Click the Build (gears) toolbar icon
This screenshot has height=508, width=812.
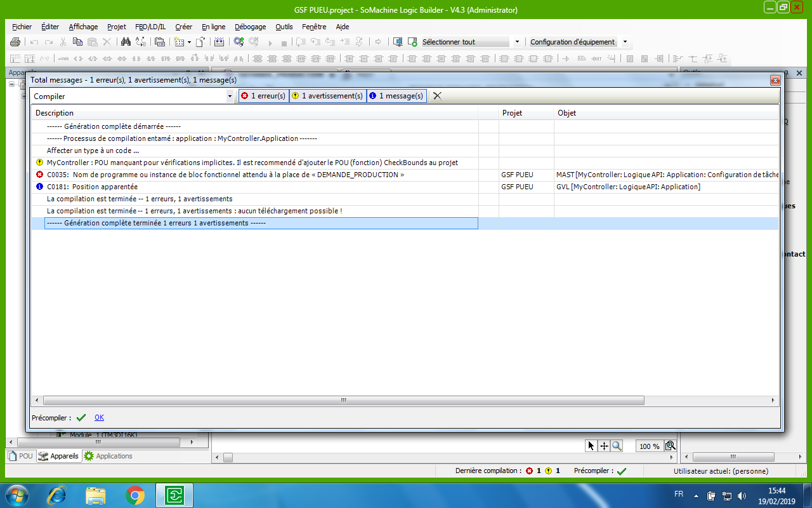239,42
